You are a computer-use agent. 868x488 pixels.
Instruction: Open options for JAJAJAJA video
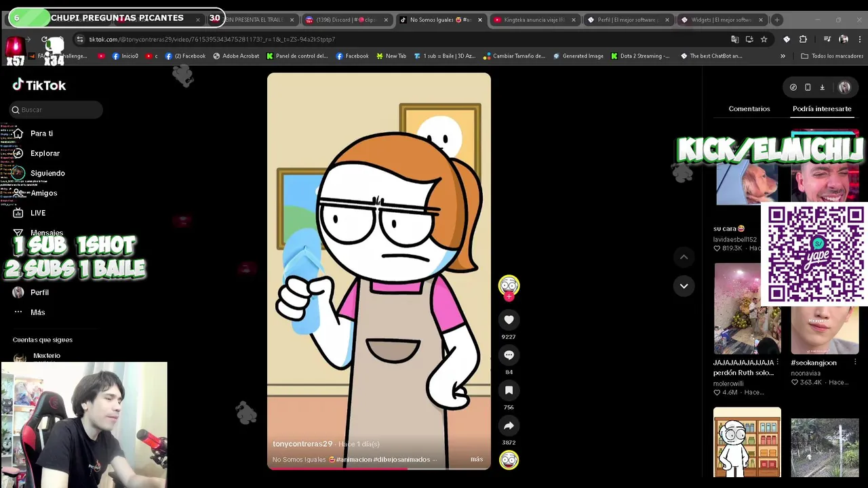(x=778, y=363)
